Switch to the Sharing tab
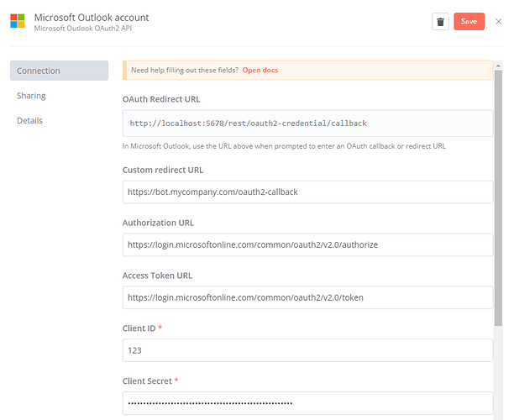The image size is (514, 420). (31, 96)
